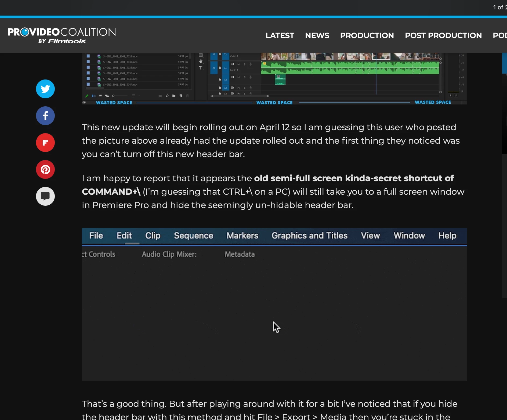Open the PRODUCTION navigation item

coord(367,35)
